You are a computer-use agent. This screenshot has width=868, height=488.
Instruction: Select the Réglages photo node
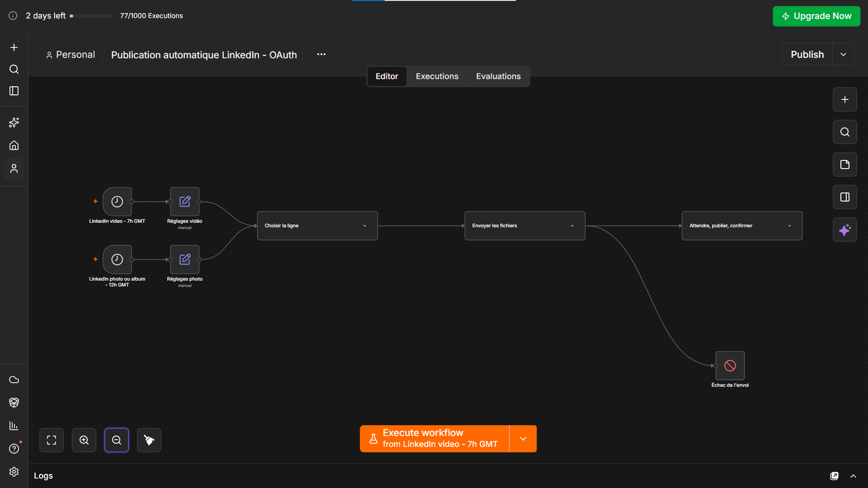[185, 259]
